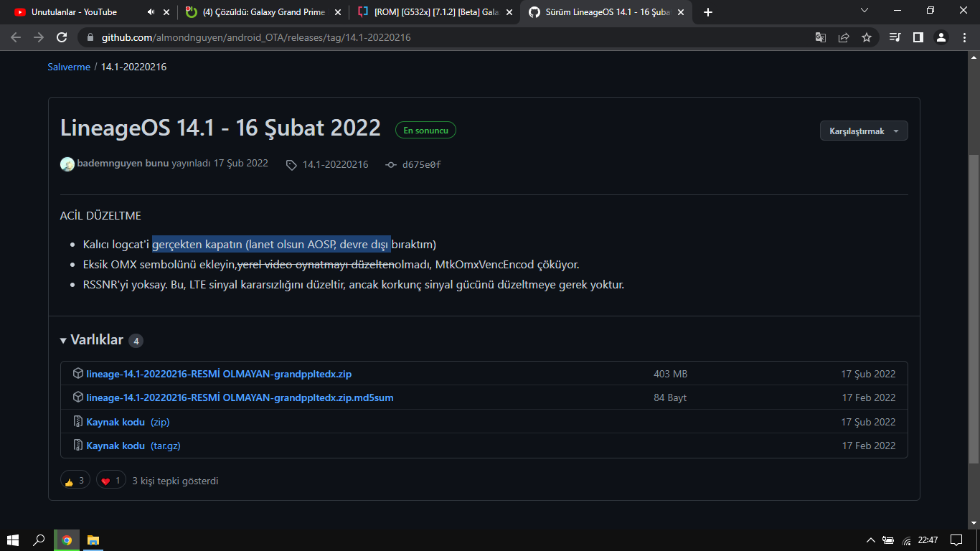Open the Salıverme breadcrumb link

69,67
